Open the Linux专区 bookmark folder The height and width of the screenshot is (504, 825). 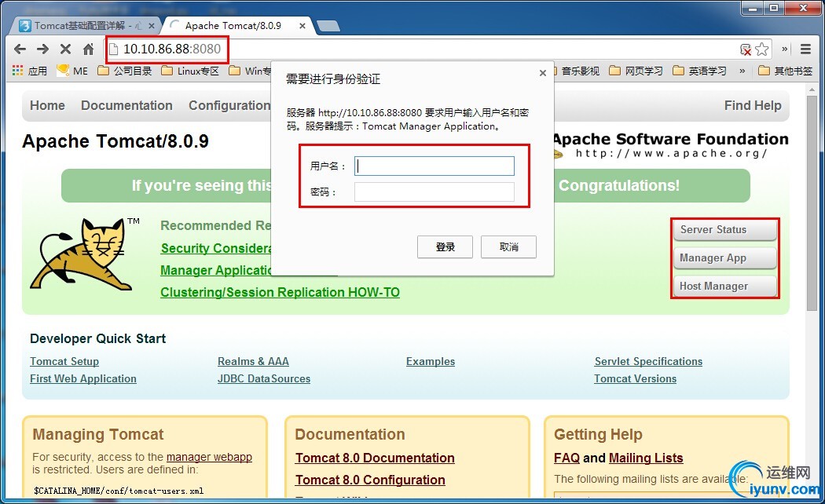pyautogui.click(x=190, y=71)
